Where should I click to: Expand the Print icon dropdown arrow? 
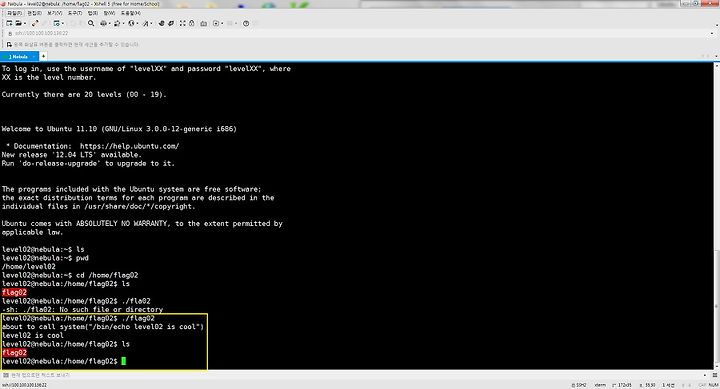109,23
